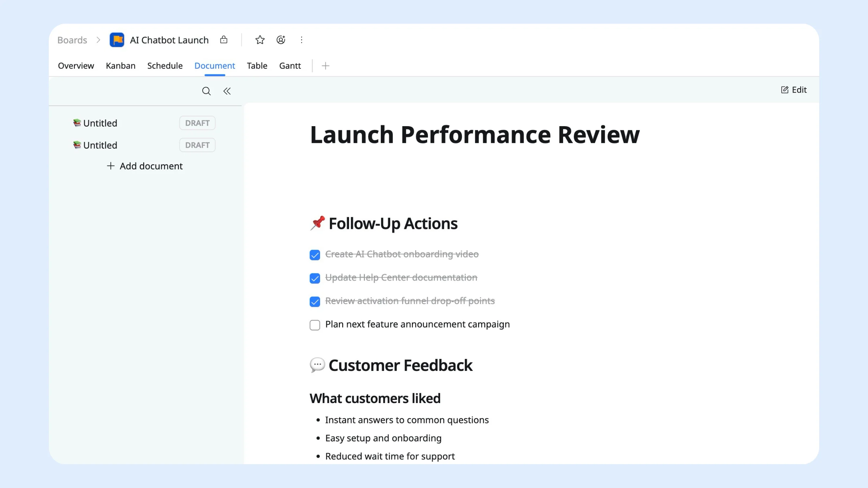Uncheck Update Help Center documentation
Viewport: 868px width, 488px height.
[x=315, y=278]
